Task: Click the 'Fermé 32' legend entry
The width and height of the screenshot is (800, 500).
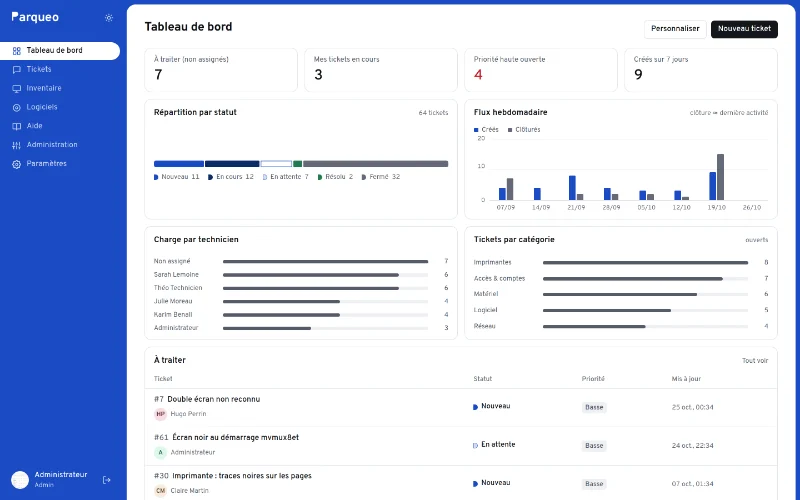Action: tap(381, 177)
